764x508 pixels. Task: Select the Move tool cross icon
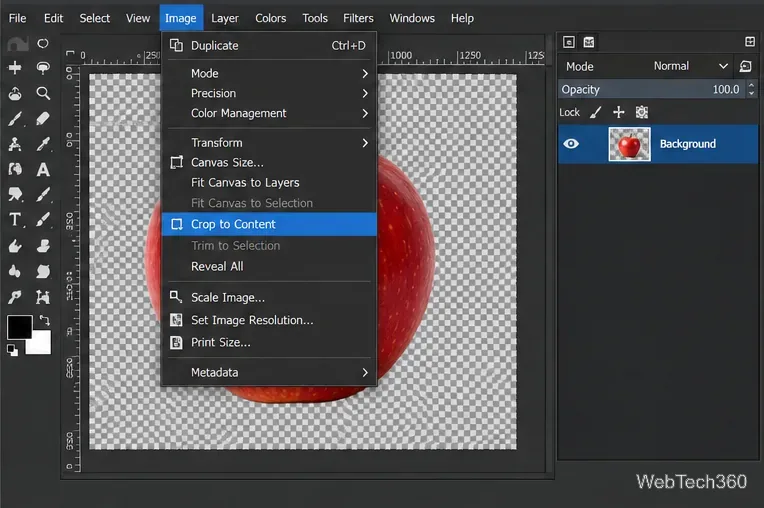coord(15,67)
